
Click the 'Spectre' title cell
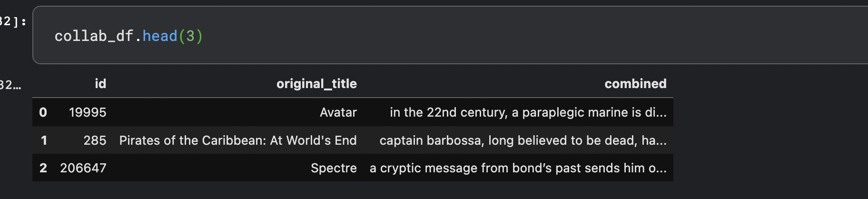(x=334, y=168)
